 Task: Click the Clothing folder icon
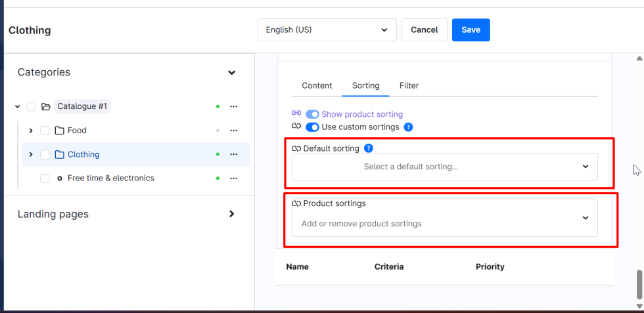click(x=59, y=155)
